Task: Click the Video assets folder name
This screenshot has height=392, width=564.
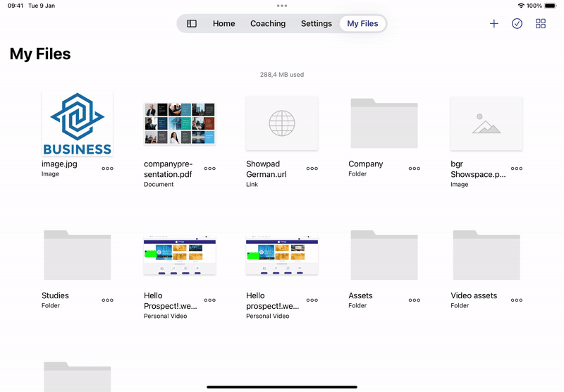Action: tap(474, 295)
